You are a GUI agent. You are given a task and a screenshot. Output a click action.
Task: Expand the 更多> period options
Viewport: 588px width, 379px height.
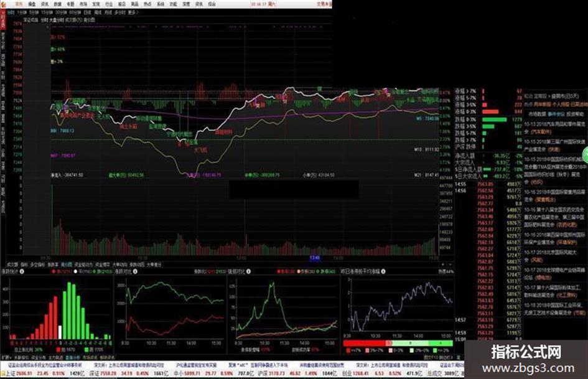(x=133, y=12)
